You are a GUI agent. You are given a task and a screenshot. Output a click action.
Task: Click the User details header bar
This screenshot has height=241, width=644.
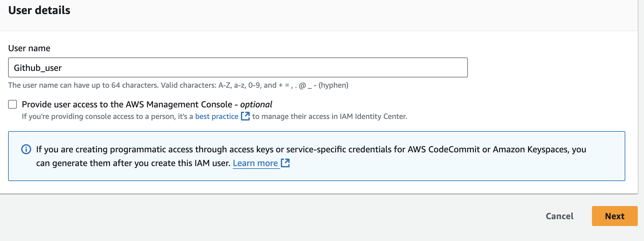[319, 15]
